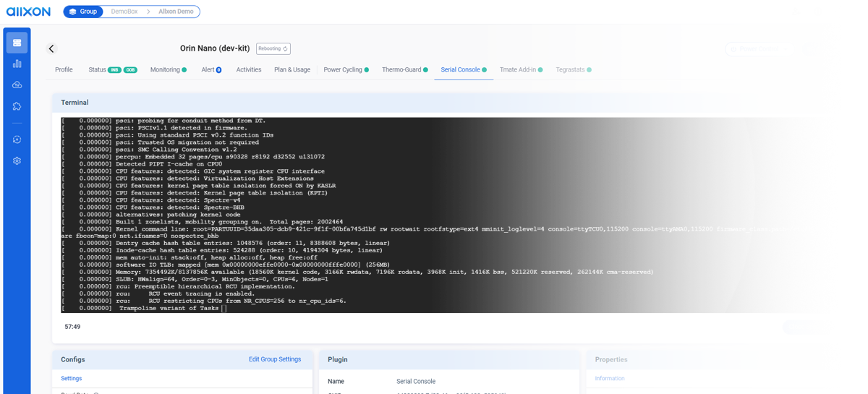
Task: Click the cloud update sidebar icon
Action: (x=17, y=85)
